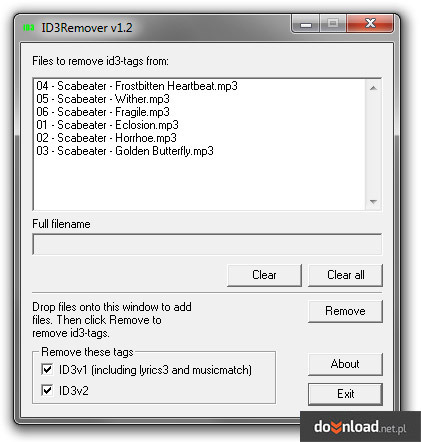This screenshot has width=421, height=442.
Task: Click the Full filename field
Action: click(207, 244)
